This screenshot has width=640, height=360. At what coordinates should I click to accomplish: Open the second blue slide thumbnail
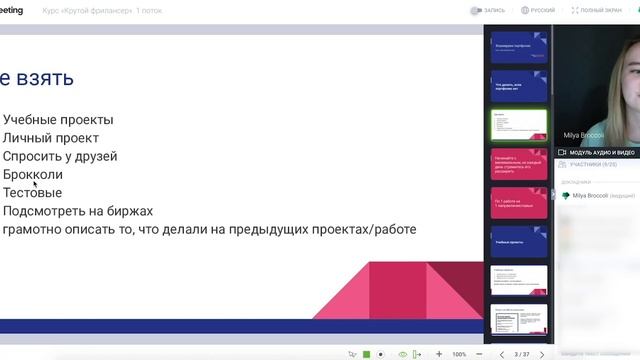[x=519, y=86]
